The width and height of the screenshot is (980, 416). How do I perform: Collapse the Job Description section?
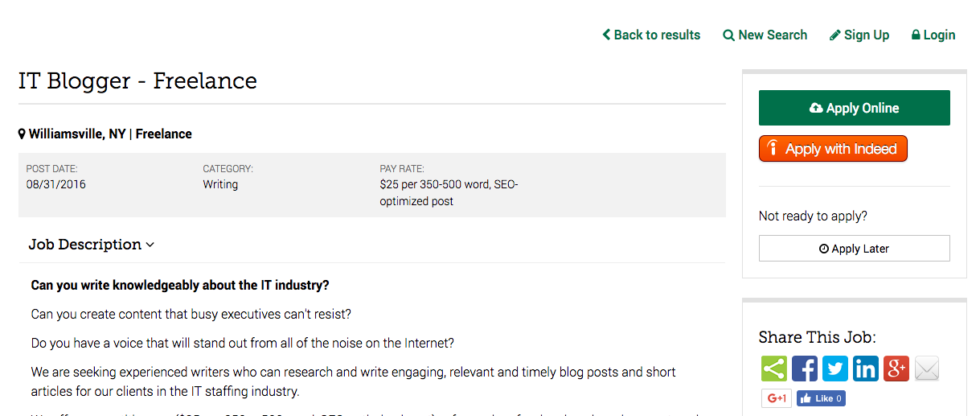click(x=91, y=245)
